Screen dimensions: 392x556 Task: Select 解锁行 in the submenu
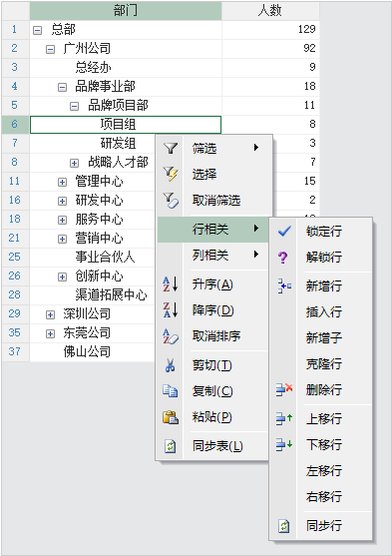click(321, 258)
